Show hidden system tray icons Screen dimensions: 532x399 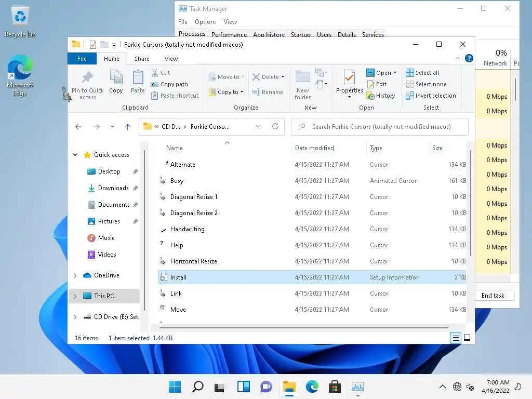coord(443,387)
